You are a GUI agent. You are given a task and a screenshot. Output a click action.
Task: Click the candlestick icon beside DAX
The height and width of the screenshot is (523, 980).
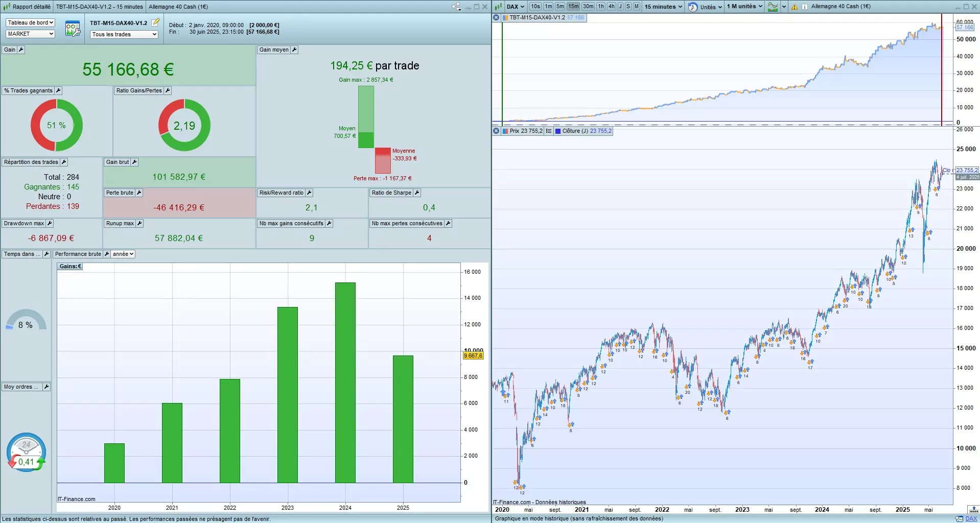(498, 7)
